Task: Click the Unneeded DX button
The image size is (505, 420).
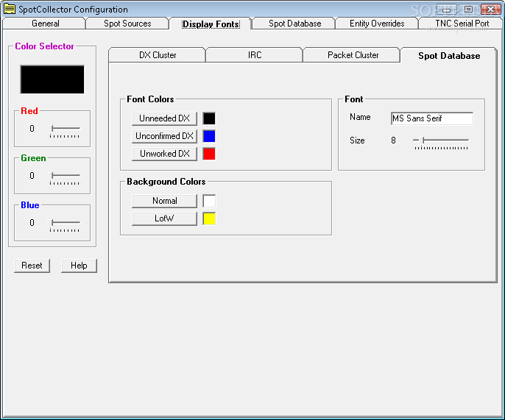Action: tap(164, 118)
